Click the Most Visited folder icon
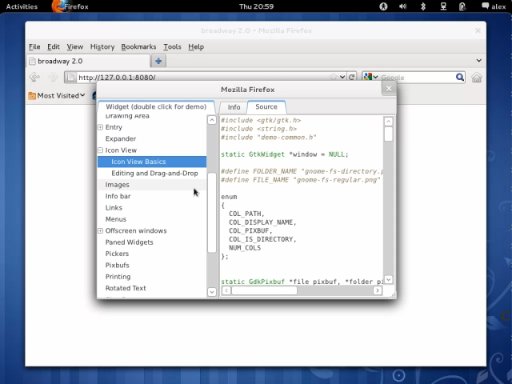 (32, 96)
